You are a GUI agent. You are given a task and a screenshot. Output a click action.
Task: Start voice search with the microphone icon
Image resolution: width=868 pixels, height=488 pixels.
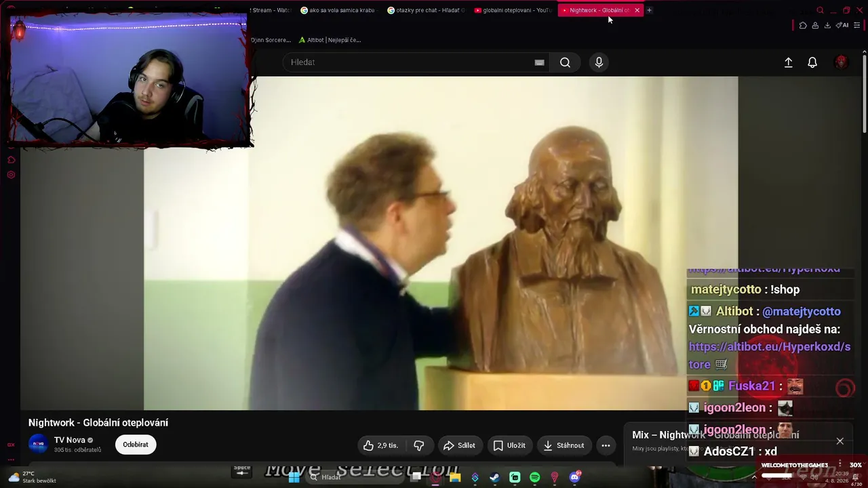pos(599,62)
